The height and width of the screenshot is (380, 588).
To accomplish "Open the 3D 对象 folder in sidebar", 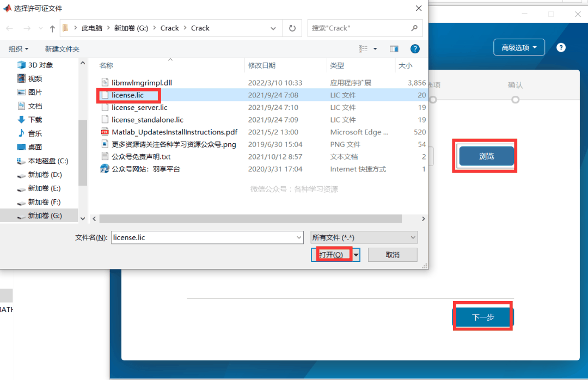I will 40,65.
